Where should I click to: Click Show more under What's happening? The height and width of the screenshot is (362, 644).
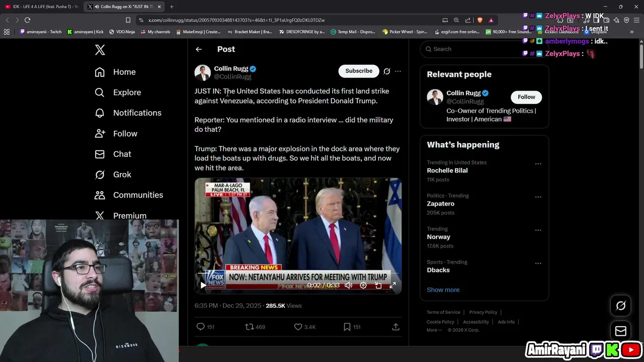point(443,290)
